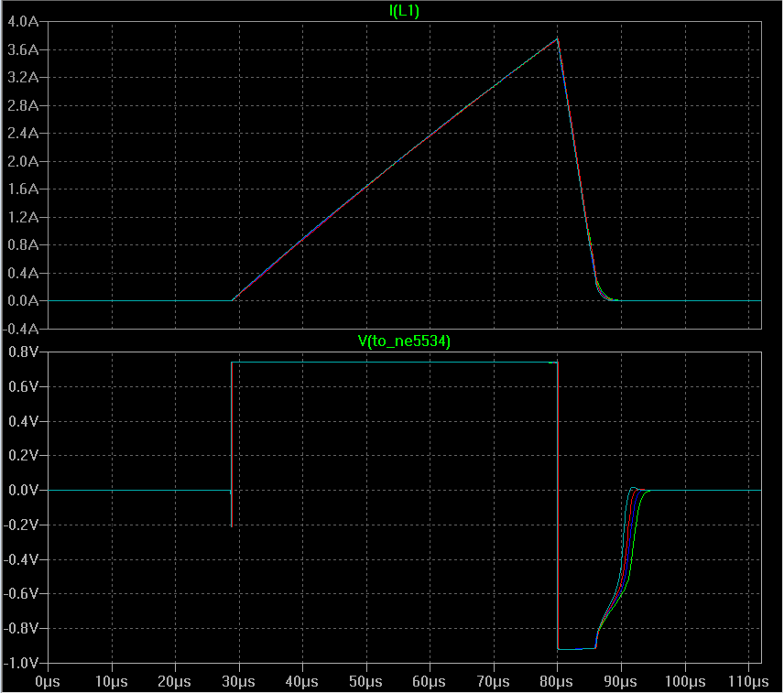Click the 2.0A axis label

[23, 161]
